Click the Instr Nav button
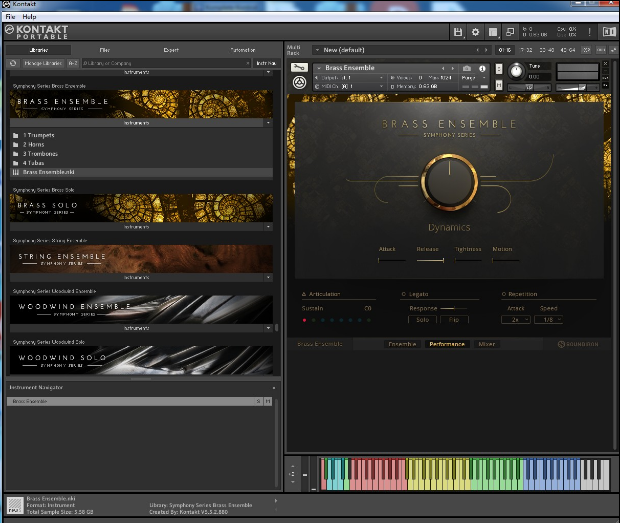This screenshot has width=620, height=523. click(x=266, y=63)
